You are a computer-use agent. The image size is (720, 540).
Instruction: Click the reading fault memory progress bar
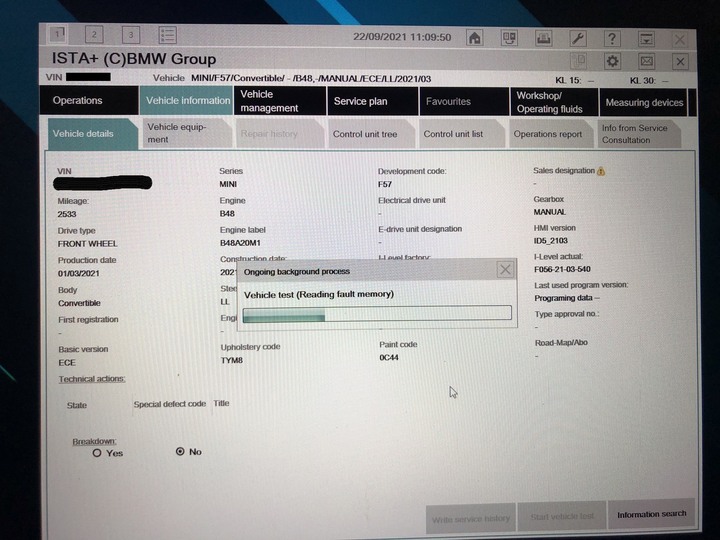click(377, 314)
